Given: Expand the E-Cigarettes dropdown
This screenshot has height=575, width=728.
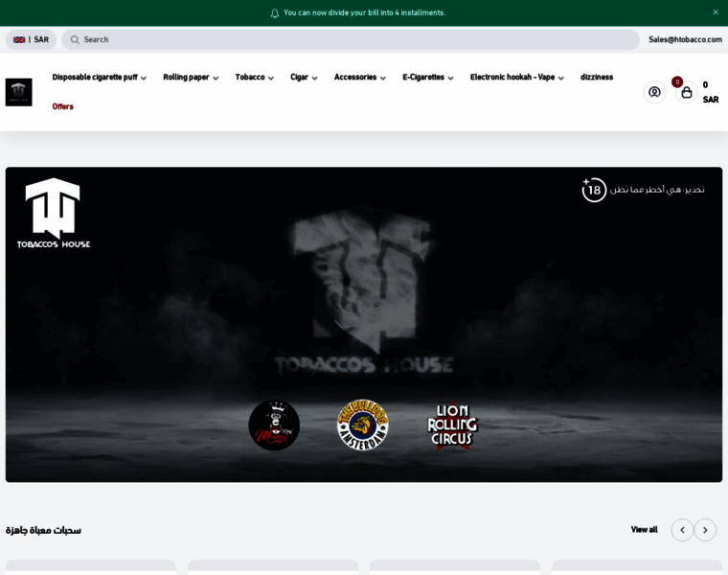Looking at the screenshot, I should [427, 78].
